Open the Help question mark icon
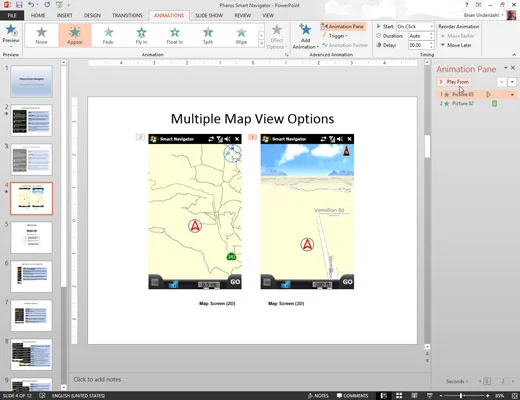520x400 pixels. (x=467, y=5)
